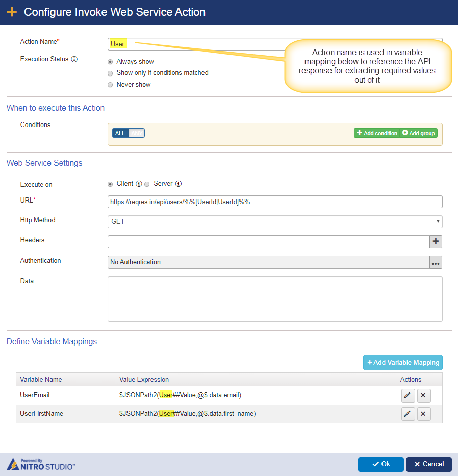Select the Never show option
458x476 pixels.
coord(110,85)
